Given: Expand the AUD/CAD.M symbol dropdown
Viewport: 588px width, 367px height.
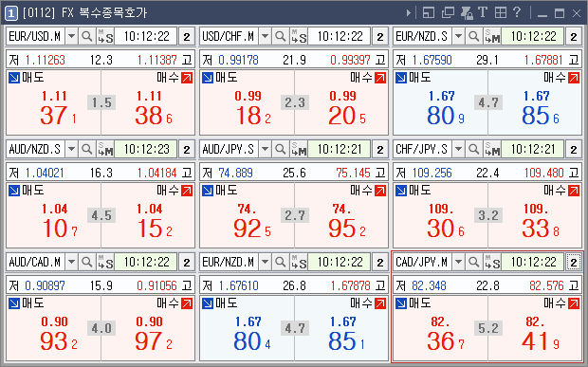Looking at the screenshot, I should pos(72,262).
